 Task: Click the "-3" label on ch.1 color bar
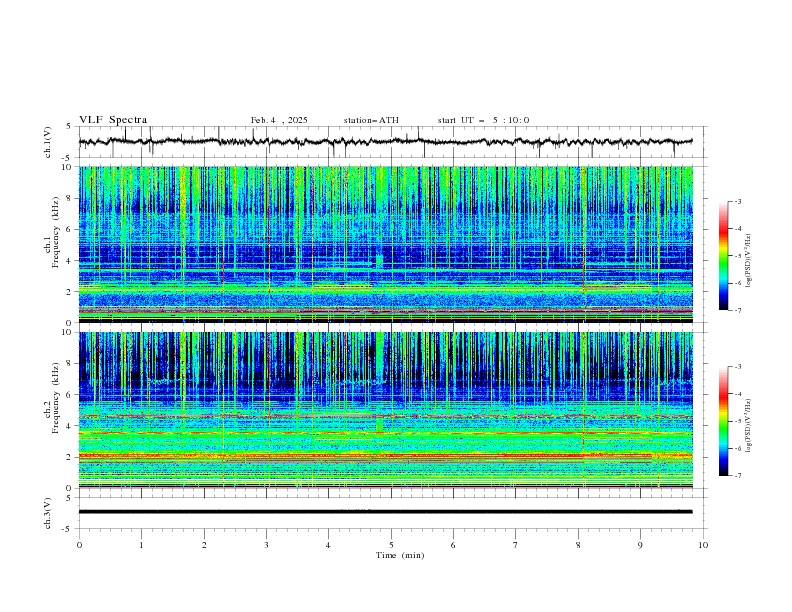[x=738, y=201]
